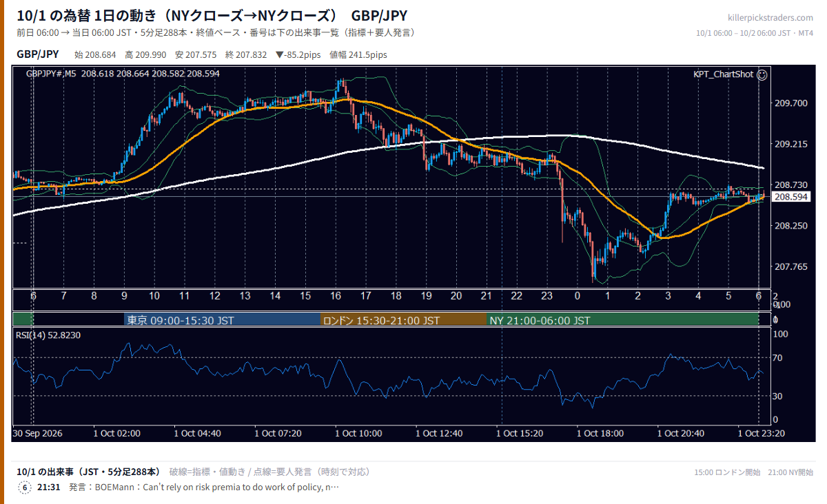Click the 1 Oct 18:00 time label
Image resolution: width=827 pixels, height=504 pixels.
600,433
